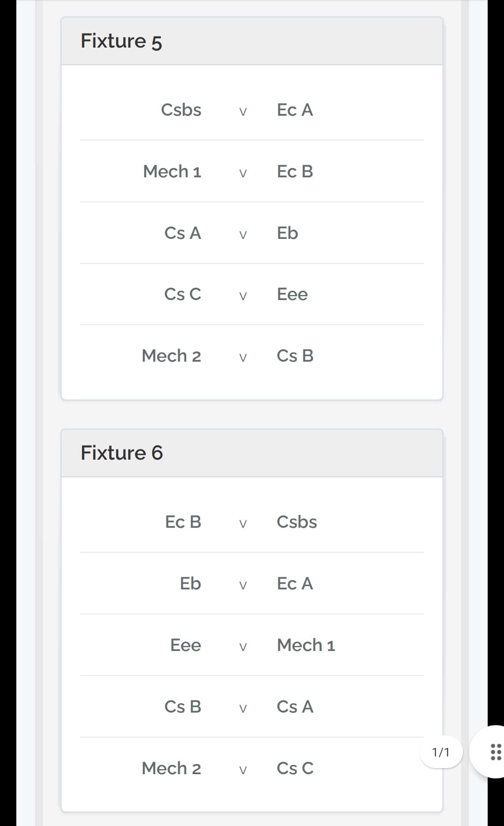Tap the 1/1 page indicator badge
This screenshot has width=504, height=826.
441,752
